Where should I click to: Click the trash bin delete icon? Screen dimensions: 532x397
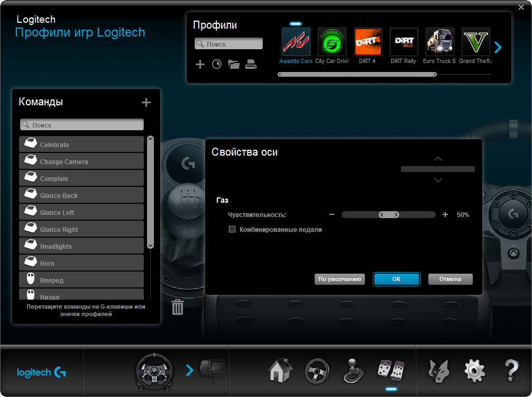(178, 307)
